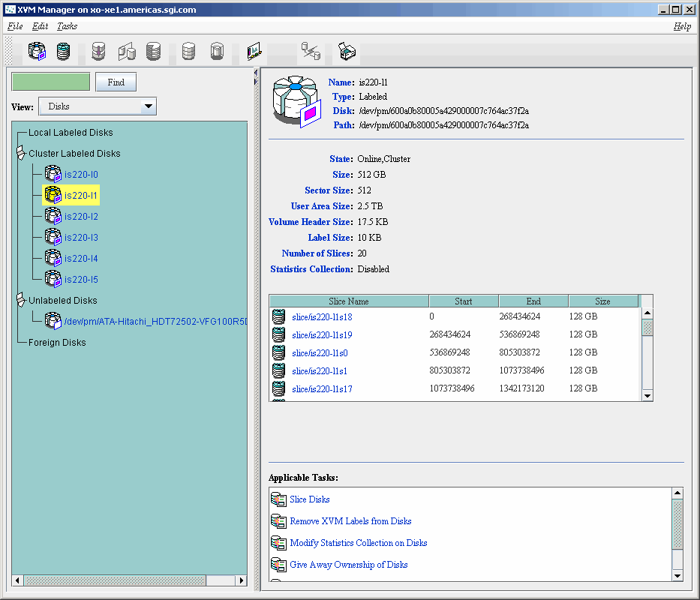Select highlighted disk is220-l1 in tree
This screenshot has height=600, width=700.
coord(71,195)
